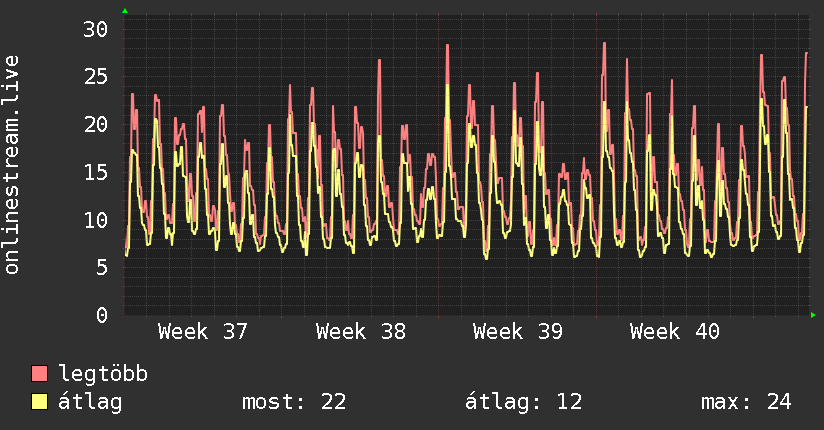
Task: Click the 'átlag: 12' statistic value
Action: (x=523, y=402)
